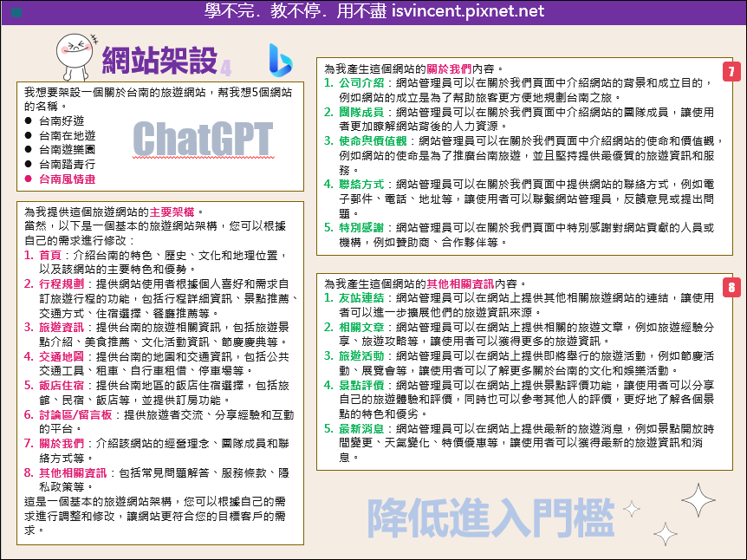The height and width of the screenshot is (560, 747).
Task: Click pink 關於我們 in the upper right prompt
Action: click(449, 69)
